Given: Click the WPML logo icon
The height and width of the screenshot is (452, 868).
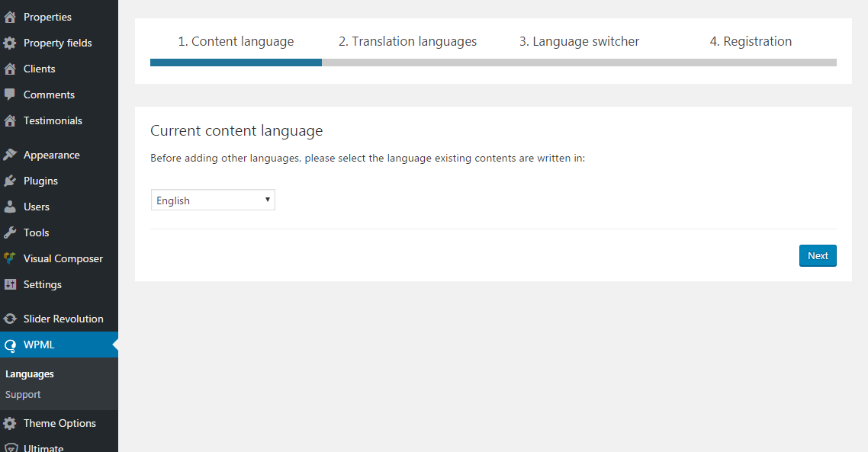Looking at the screenshot, I should point(10,345).
